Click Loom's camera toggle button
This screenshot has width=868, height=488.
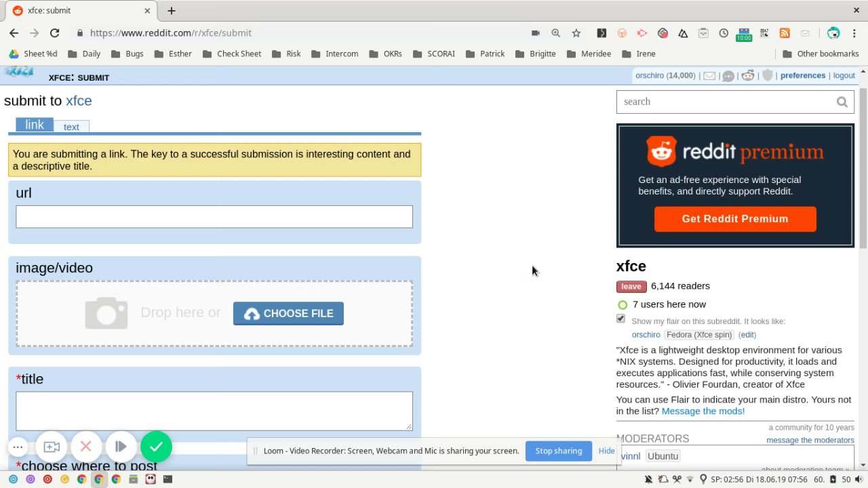tap(52, 447)
